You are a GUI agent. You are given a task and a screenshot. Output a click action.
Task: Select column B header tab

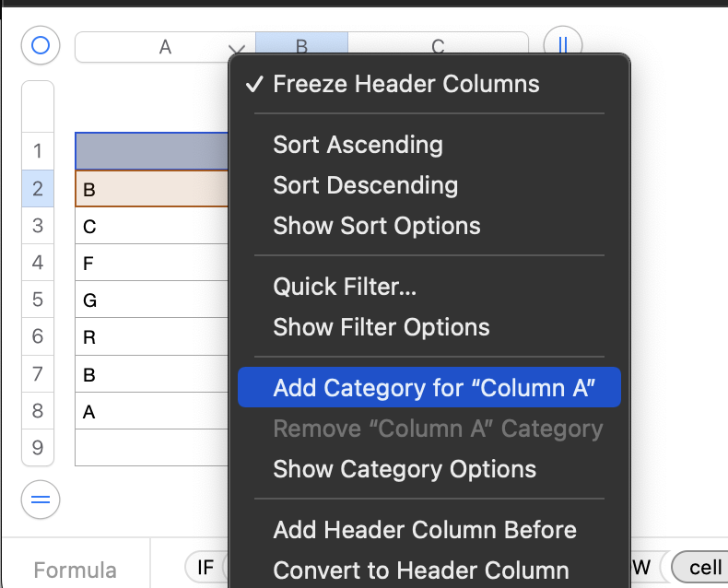click(301, 46)
